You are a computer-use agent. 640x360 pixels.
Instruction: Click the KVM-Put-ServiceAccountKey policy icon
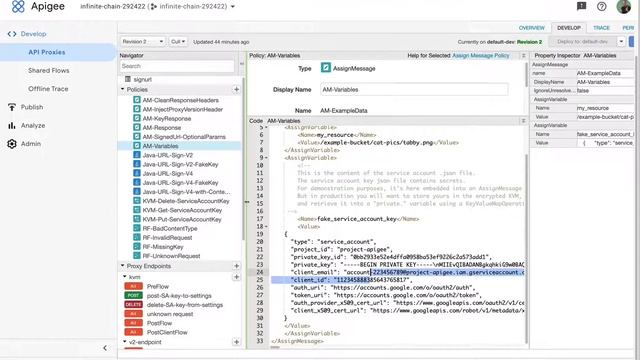(x=137, y=219)
